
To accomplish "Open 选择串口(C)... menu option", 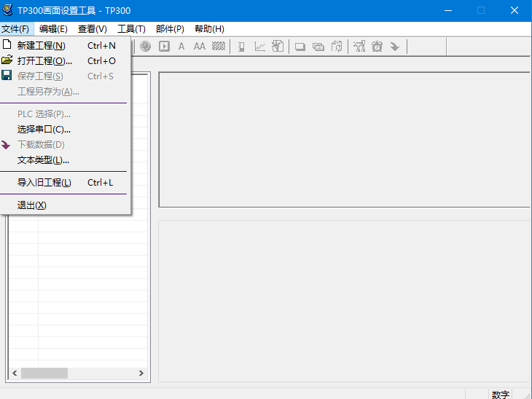I will click(44, 130).
